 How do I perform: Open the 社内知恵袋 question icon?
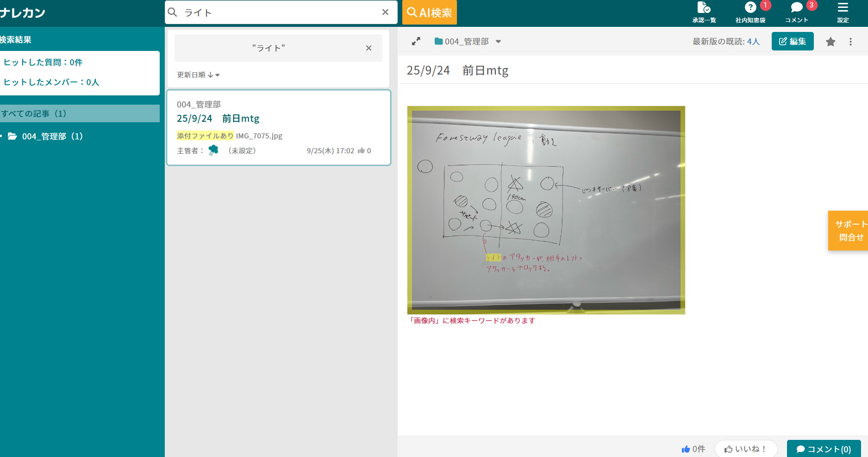[x=750, y=12]
